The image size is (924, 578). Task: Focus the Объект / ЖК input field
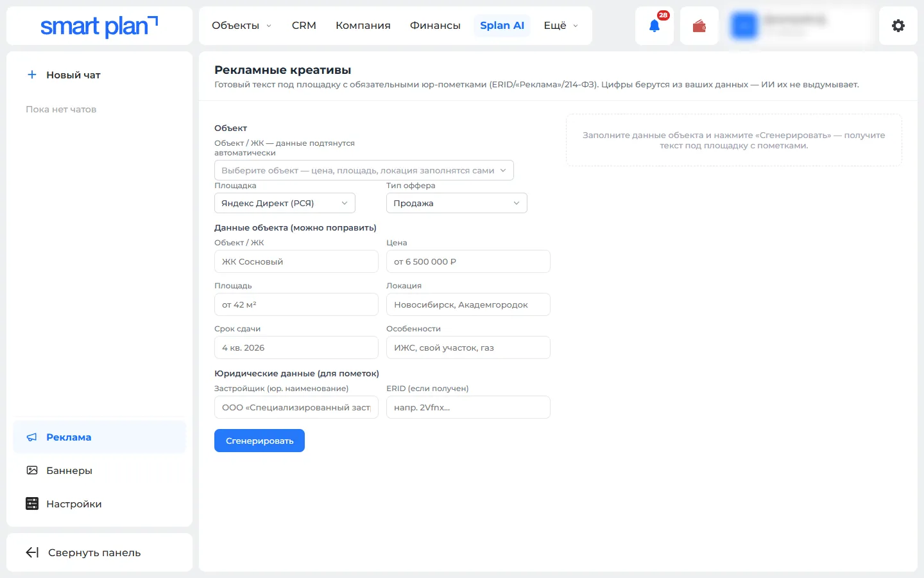click(296, 261)
